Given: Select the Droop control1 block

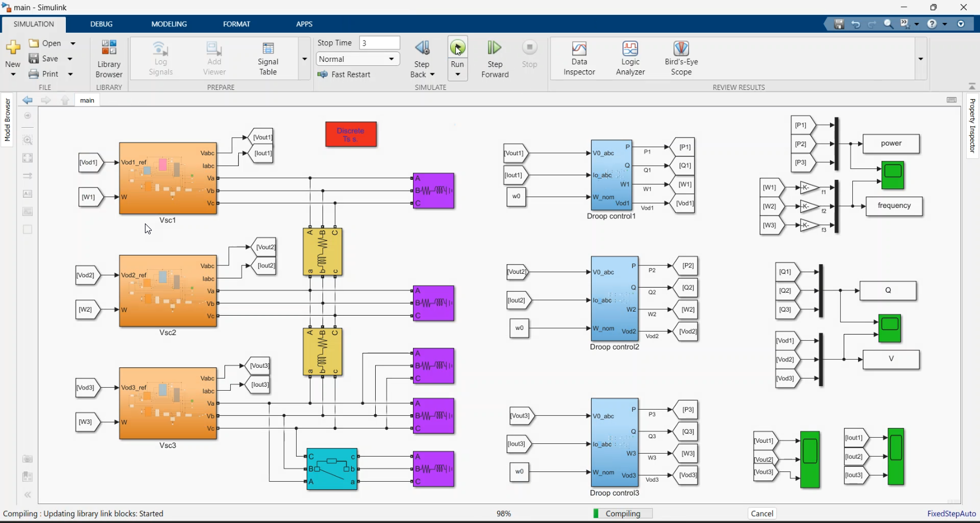Looking at the screenshot, I should click(612, 175).
